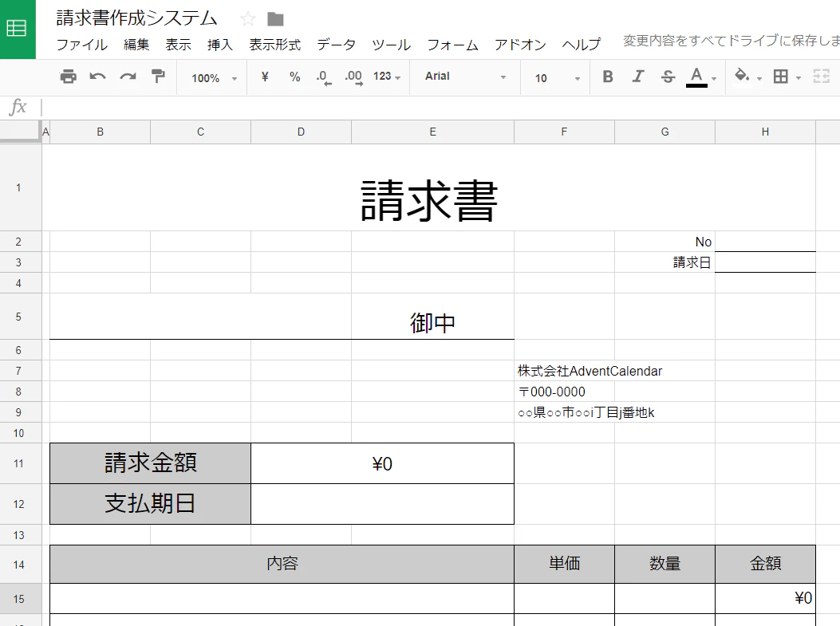Open the フォーム menu
Viewport: 840px width, 626px height.
[452, 45]
